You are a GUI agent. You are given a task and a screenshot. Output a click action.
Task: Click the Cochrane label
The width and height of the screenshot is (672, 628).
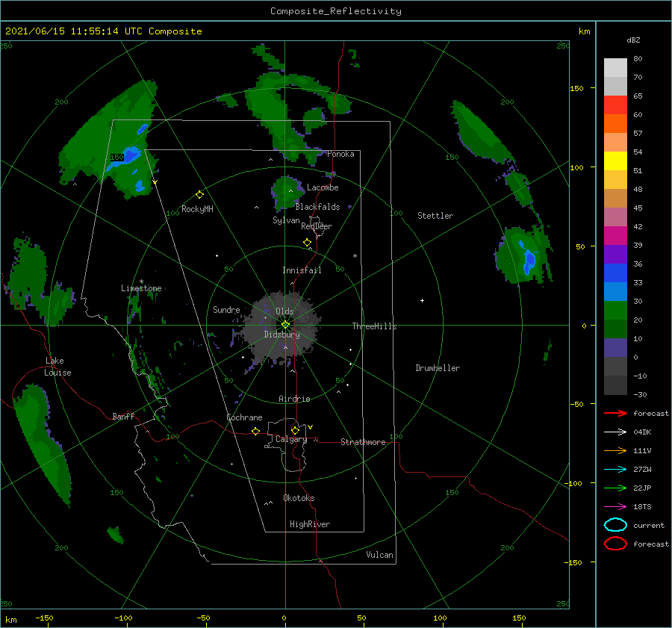[x=244, y=417]
